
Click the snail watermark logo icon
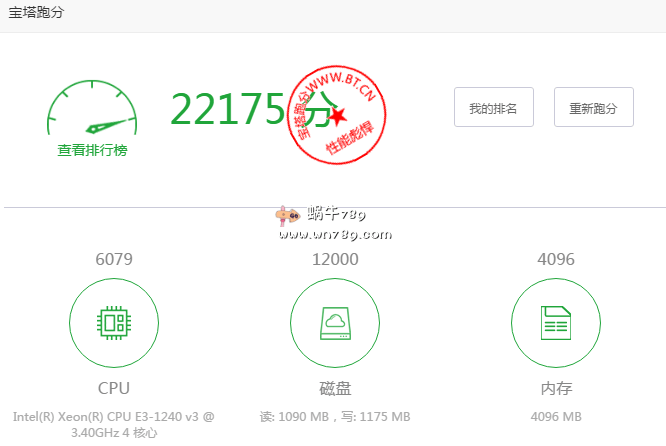[x=290, y=214]
